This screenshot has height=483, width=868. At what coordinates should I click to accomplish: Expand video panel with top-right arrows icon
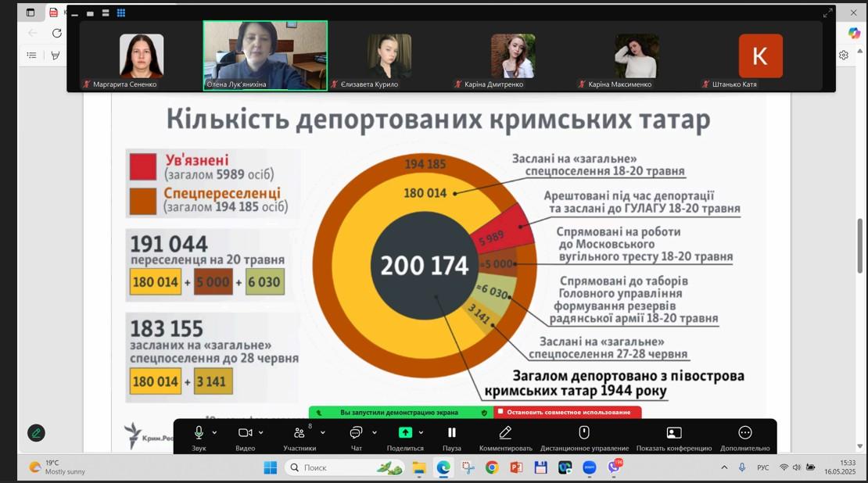tap(827, 13)
